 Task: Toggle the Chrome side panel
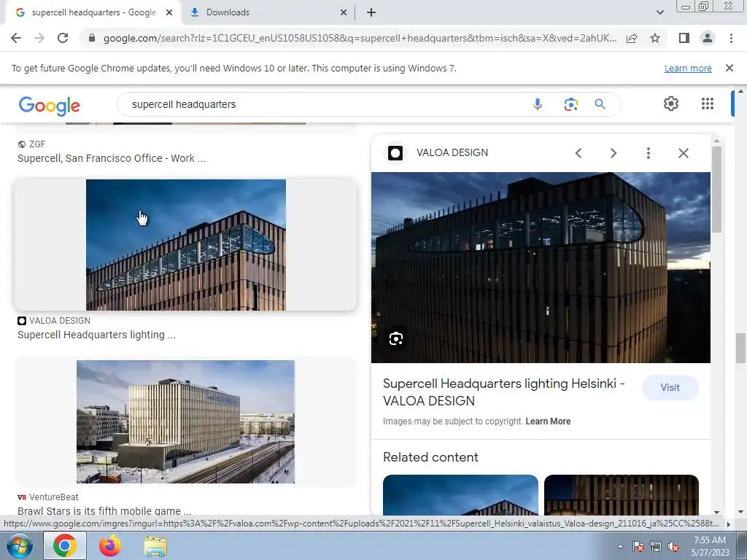pyautogui.click(x=684, y=38)
